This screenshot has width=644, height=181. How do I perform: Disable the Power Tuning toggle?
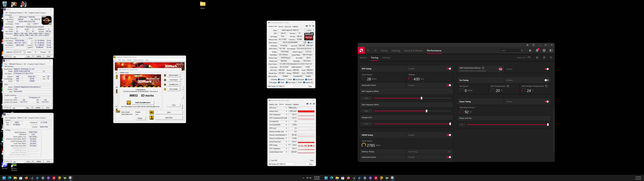[x=547, y=102]
